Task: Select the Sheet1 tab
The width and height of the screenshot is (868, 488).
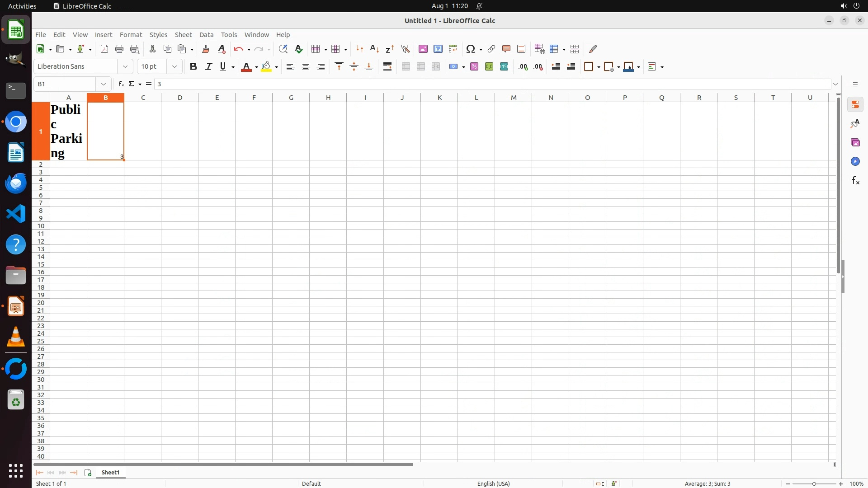Action: (111, 473)
